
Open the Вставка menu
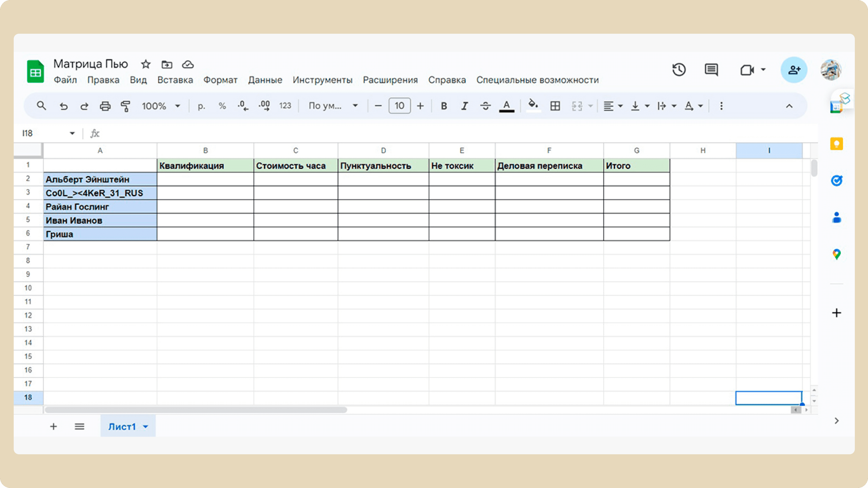tap(175, 80)
